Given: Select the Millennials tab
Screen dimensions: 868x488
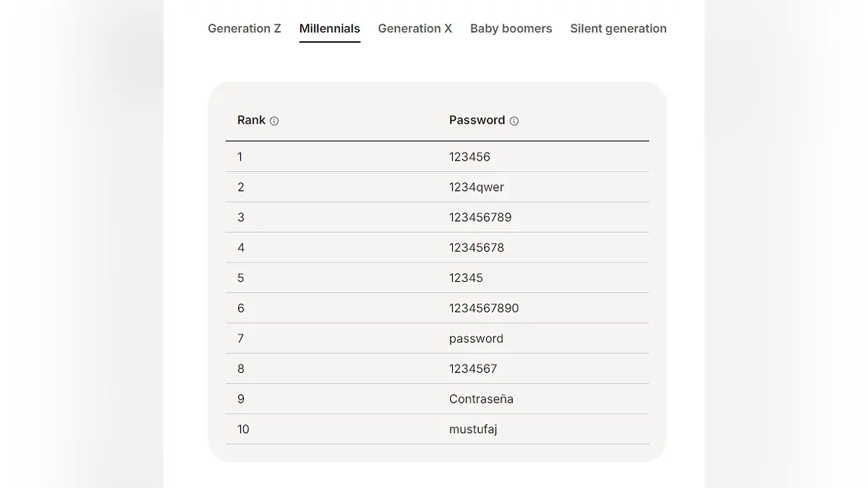Looking at the screenshot, I should click(x=330, y=29).
